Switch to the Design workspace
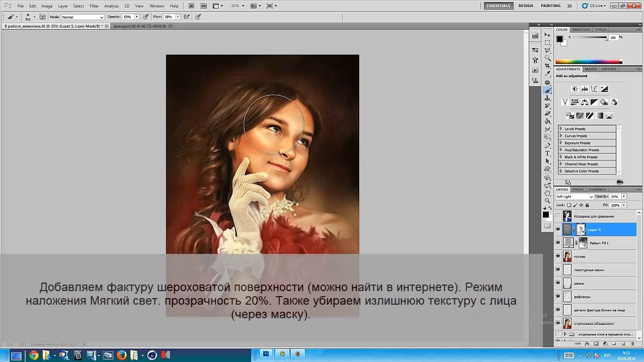The image size is (644, 362). point(526,6)
